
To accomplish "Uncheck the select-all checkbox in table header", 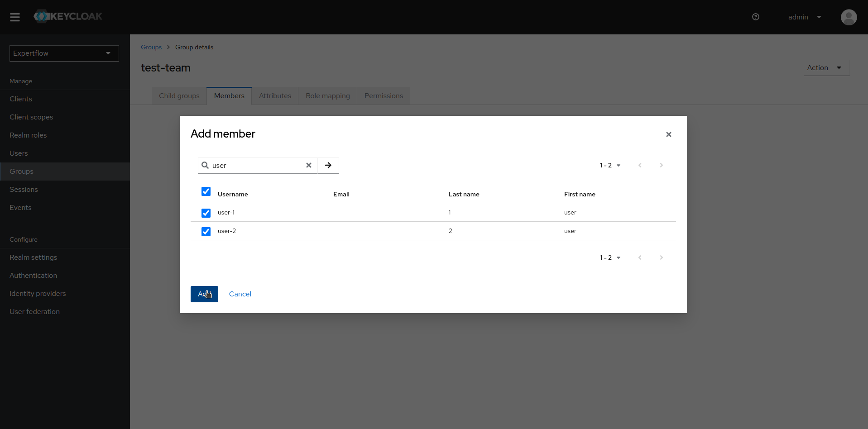I will pyautogui.click(x=206, y=191).
